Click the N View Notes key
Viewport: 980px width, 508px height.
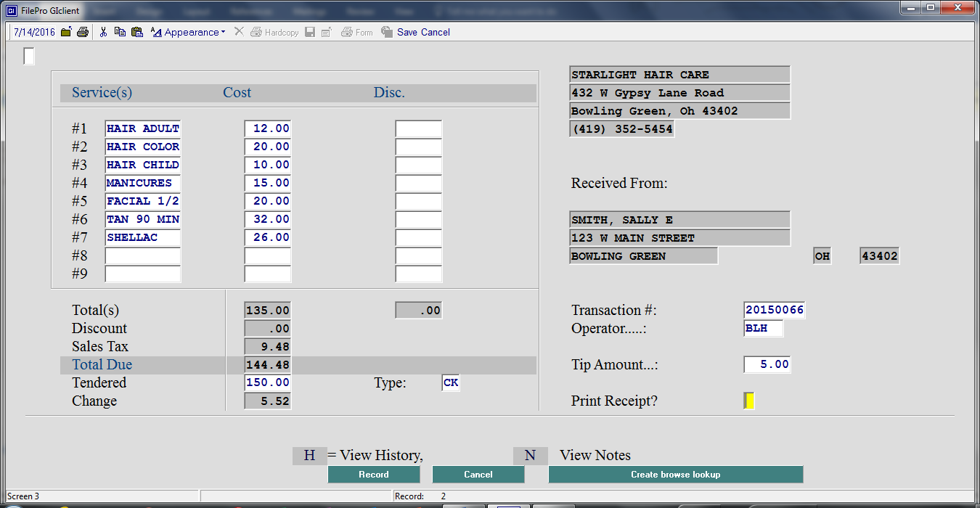530,456
